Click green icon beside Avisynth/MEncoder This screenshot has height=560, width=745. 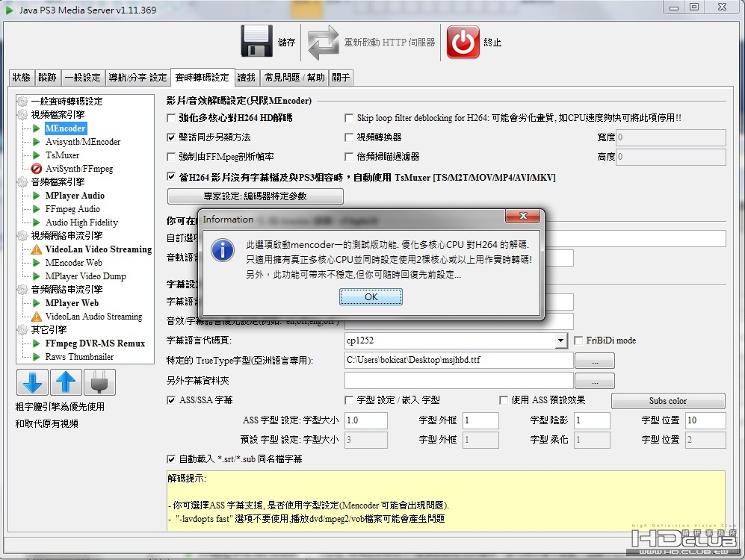pos(36,141)
